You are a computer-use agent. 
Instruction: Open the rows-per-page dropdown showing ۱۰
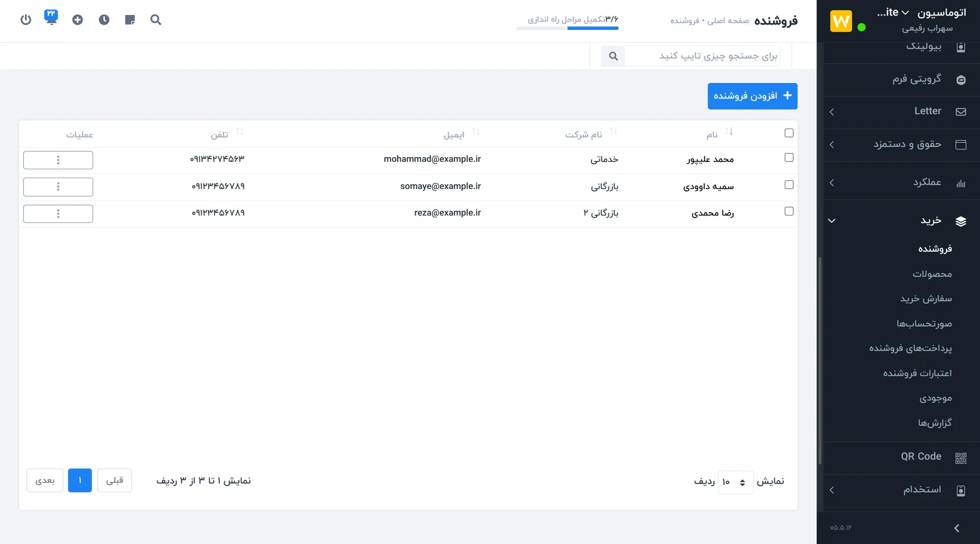pyautogui.click(x=736, y=482)
